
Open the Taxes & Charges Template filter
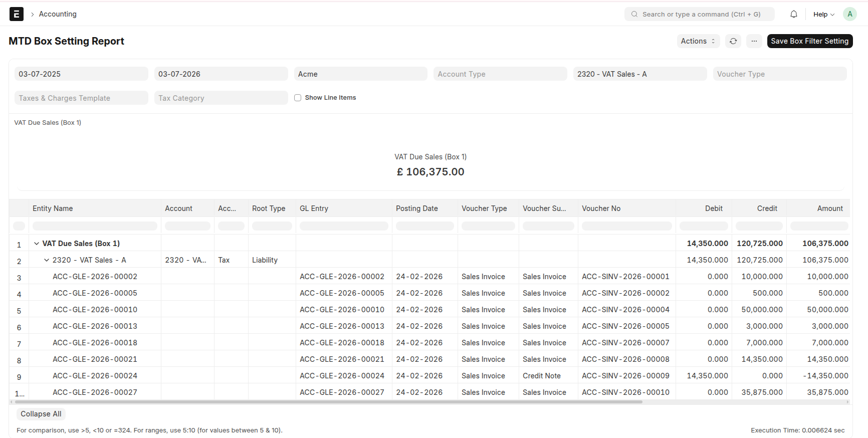pos(81,98)
